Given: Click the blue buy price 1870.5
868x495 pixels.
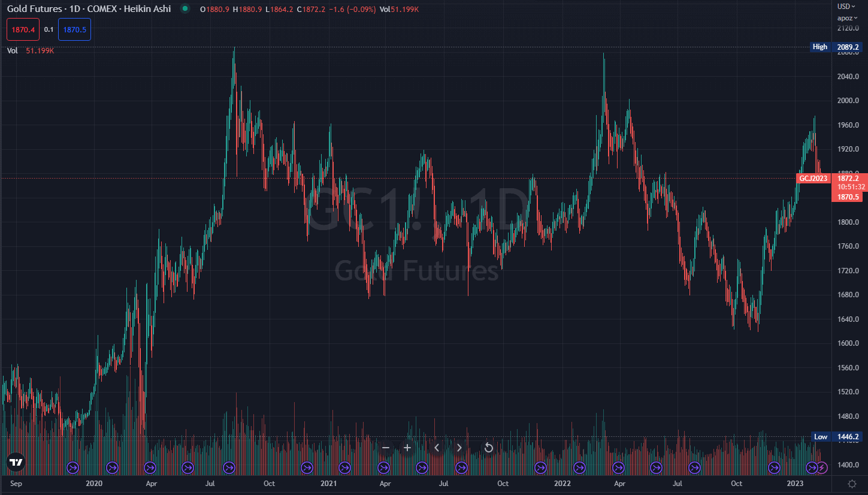Looking at the screenshot, I should click(74, 29).
